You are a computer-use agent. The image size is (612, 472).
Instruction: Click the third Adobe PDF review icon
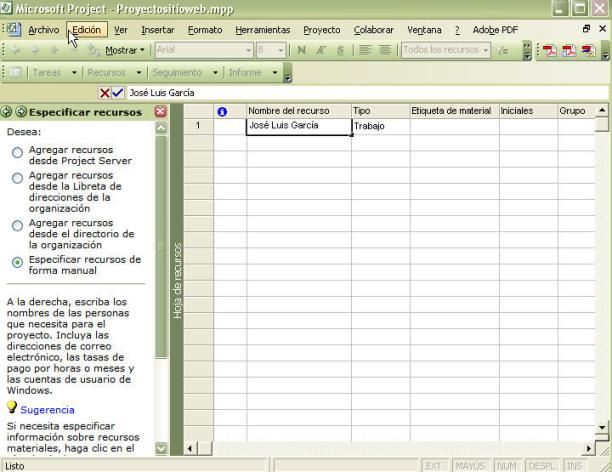coord(589,50)
